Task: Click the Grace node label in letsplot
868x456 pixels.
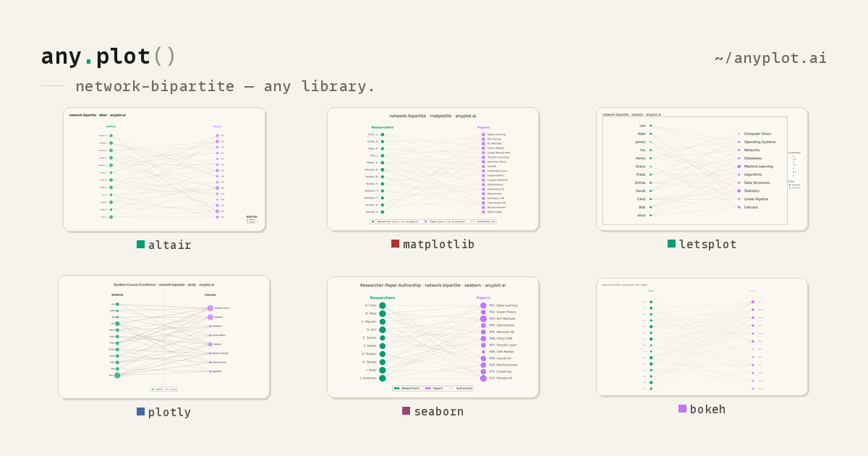Action: point(641,166)
